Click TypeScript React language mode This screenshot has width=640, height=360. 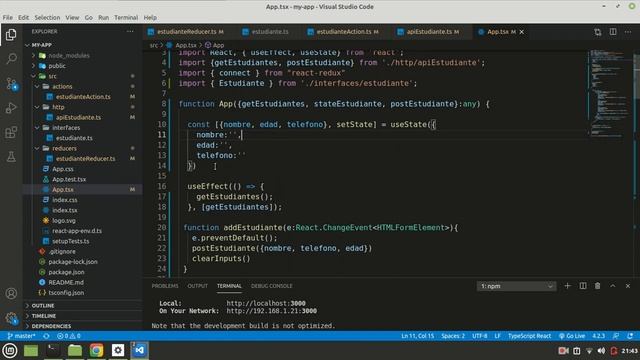(529, 336)
